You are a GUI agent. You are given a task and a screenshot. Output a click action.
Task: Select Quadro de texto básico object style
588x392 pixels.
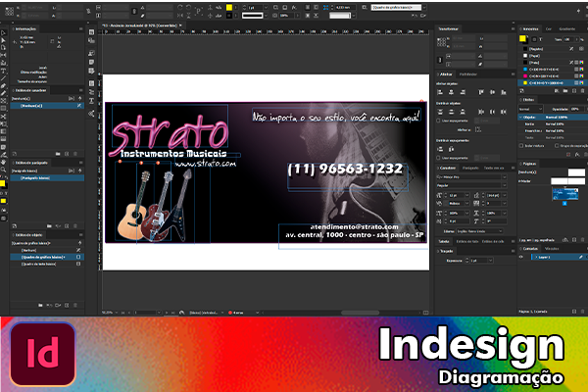coord(47,264)
